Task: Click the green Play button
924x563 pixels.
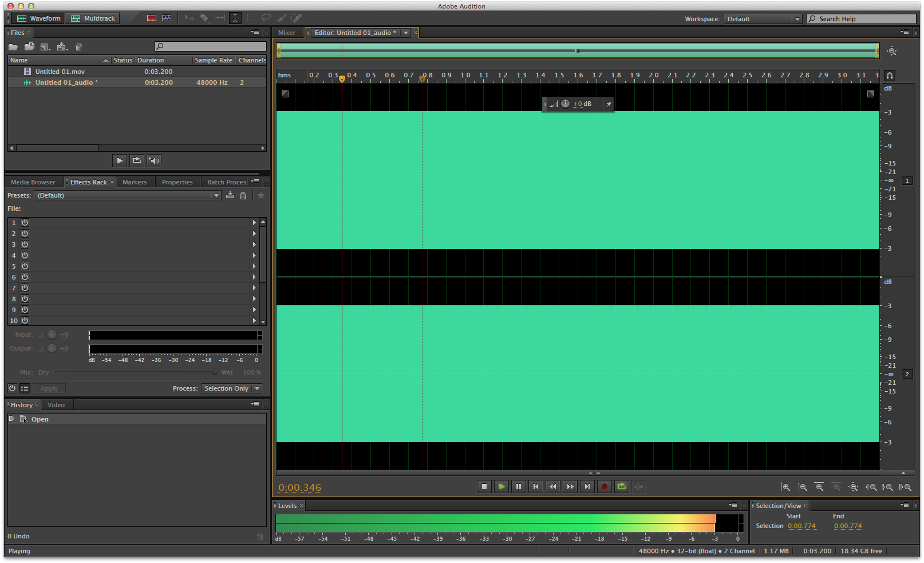Action: coord(502,487)
